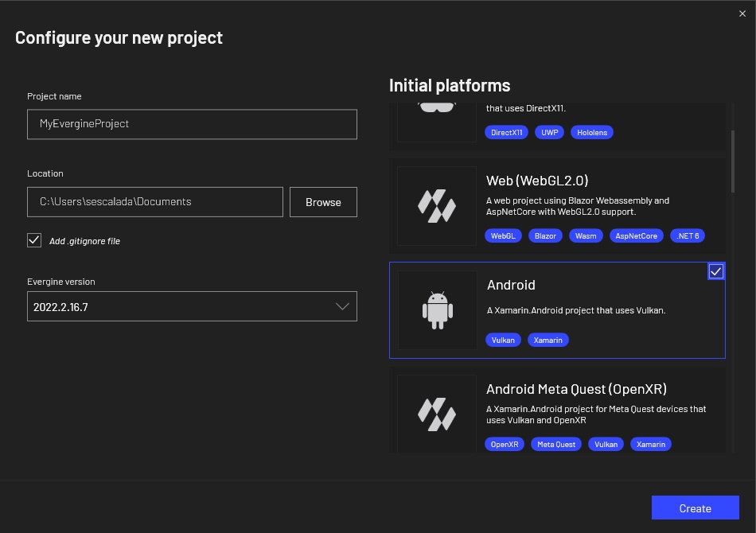Click the Vulkan tag under Android
756x533 pixels.
pos(503,340)
